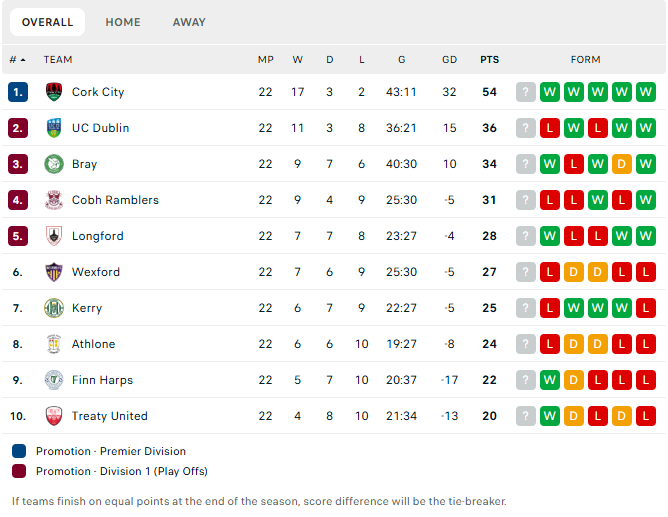668x517 pixels.
Task: Click the Finn Harps crest
Action: pos(54,380)
